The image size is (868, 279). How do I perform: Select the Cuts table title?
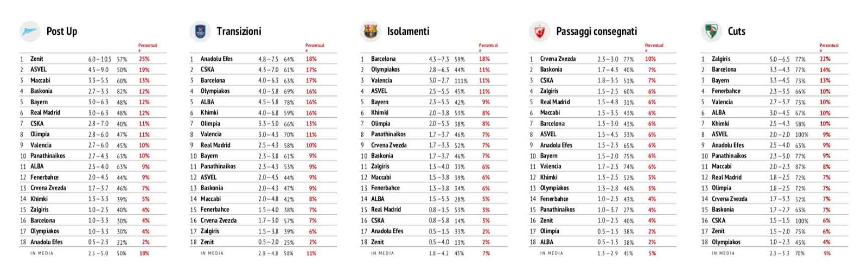(736, 31)
